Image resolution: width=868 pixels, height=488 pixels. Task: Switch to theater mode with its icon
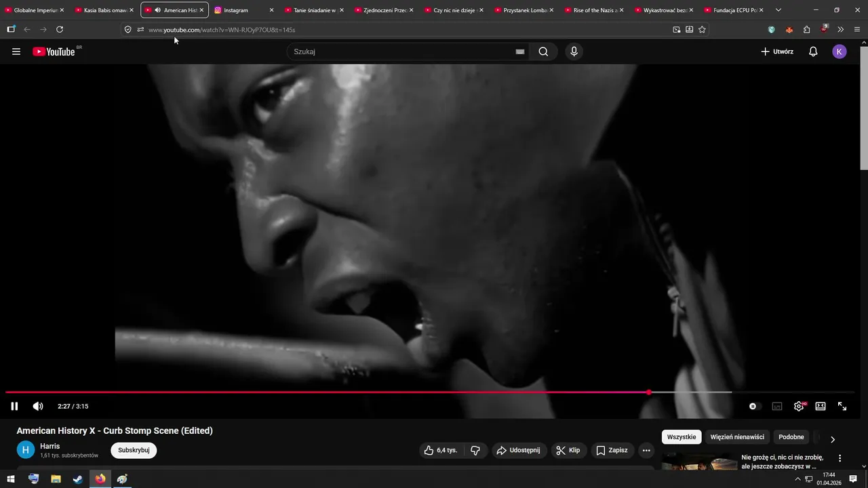point(821,406)
